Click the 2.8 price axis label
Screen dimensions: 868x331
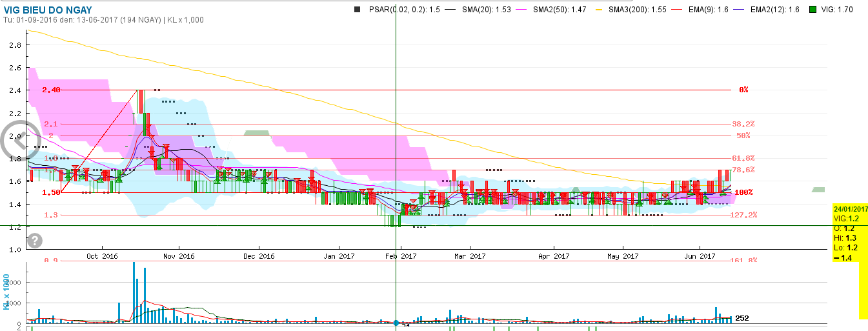(15, 45)
